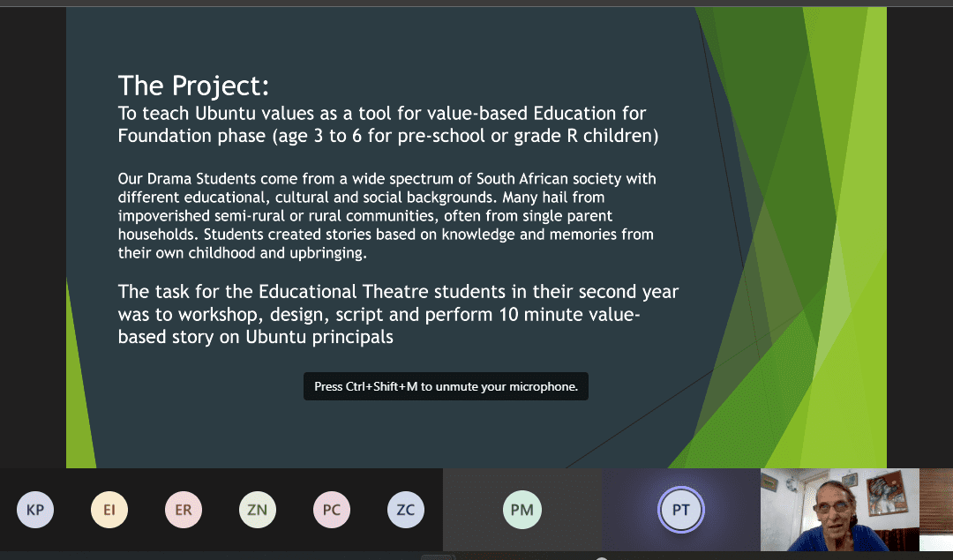Select participant KP's avatar tile

coord(35,509)
